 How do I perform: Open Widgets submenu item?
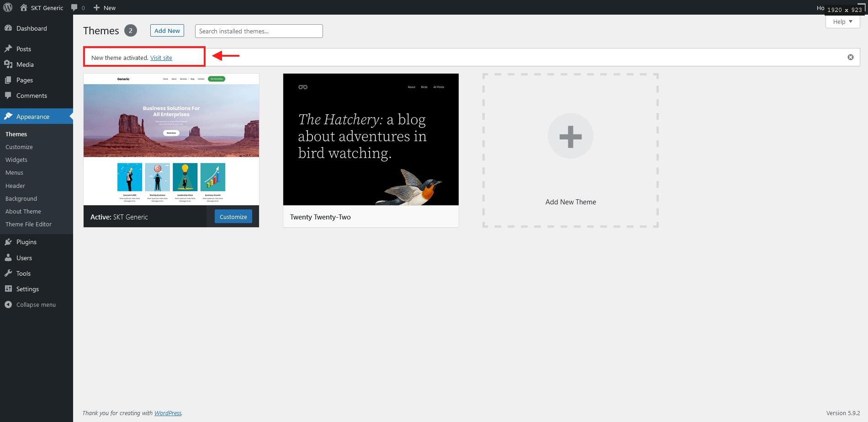pos(16,160)
